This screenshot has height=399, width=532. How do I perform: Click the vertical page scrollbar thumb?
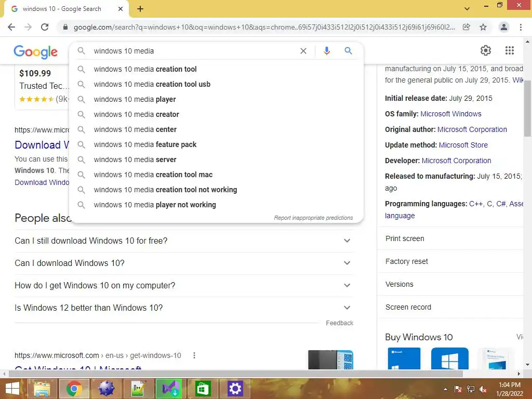[527, 109]
